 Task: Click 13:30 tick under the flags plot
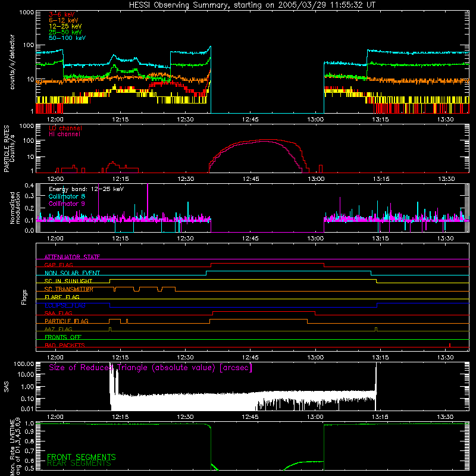[x=445, y=358]
